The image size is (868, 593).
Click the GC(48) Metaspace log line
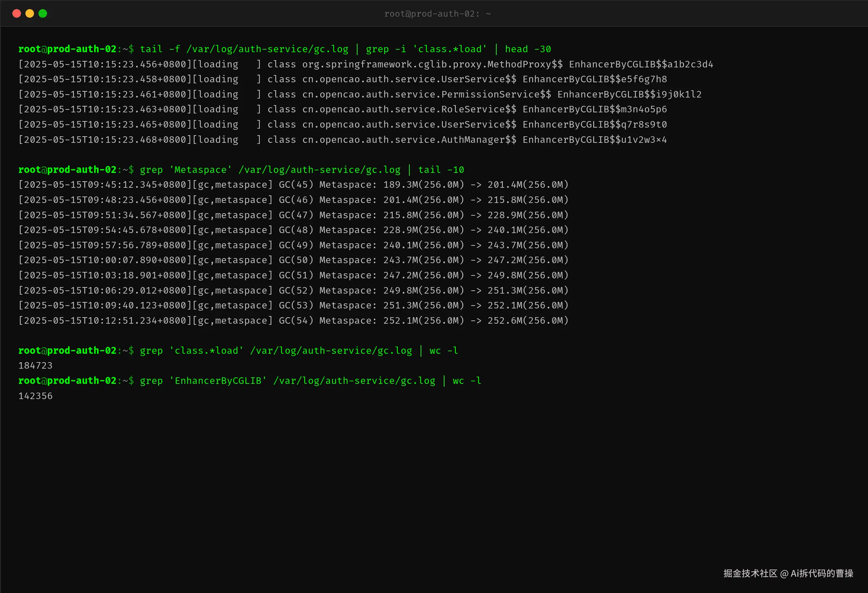293,230
